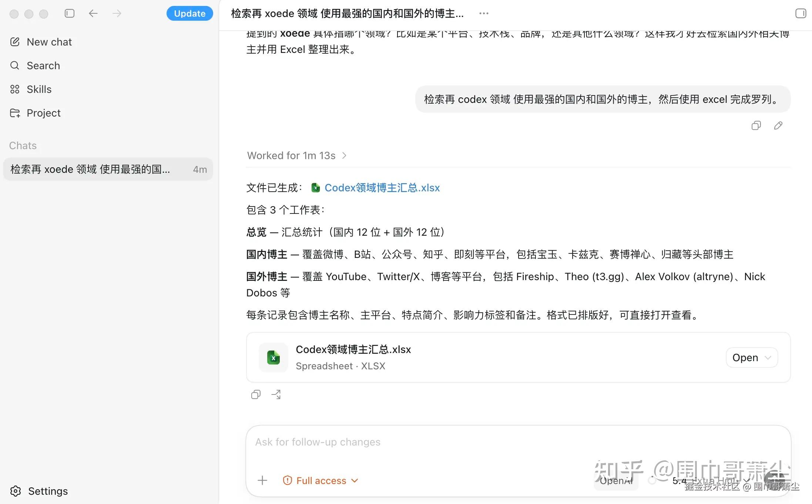Click the Full access warning icon

click(287, 480)
